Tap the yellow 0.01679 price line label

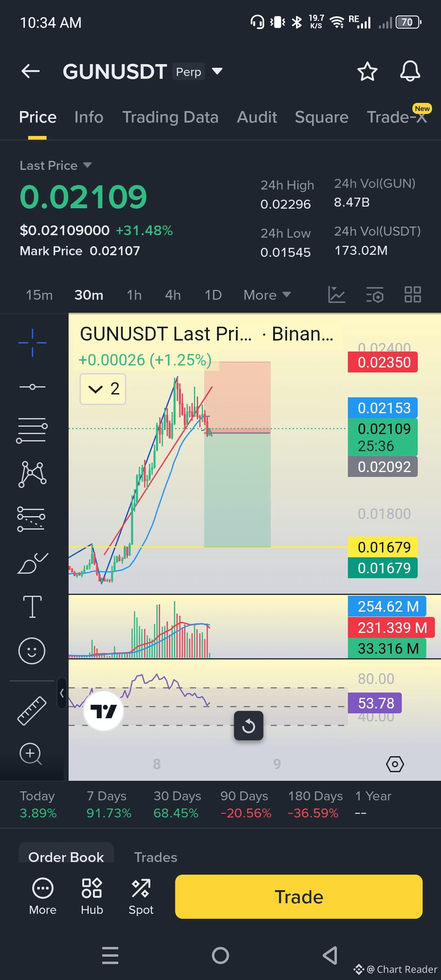click(383, 547)
